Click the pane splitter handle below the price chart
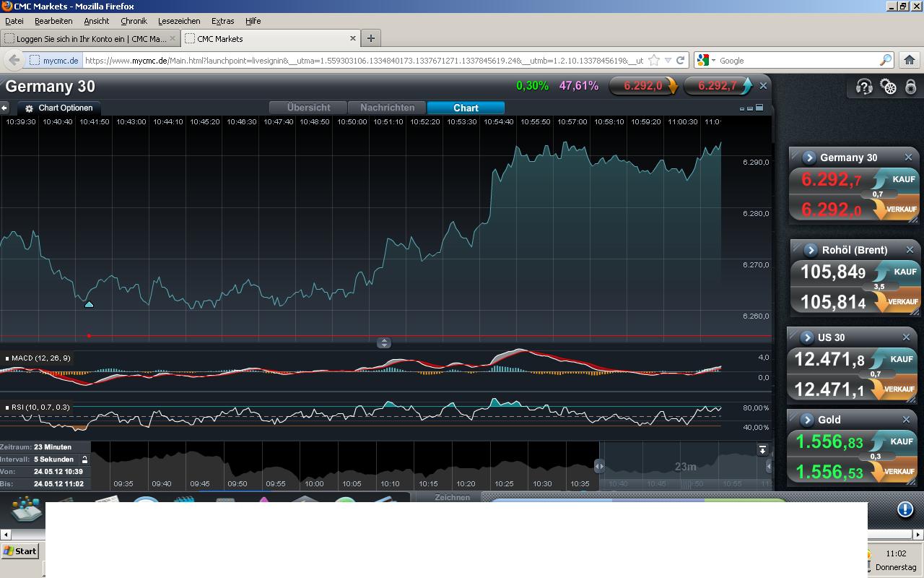 [x=384, y=342]
